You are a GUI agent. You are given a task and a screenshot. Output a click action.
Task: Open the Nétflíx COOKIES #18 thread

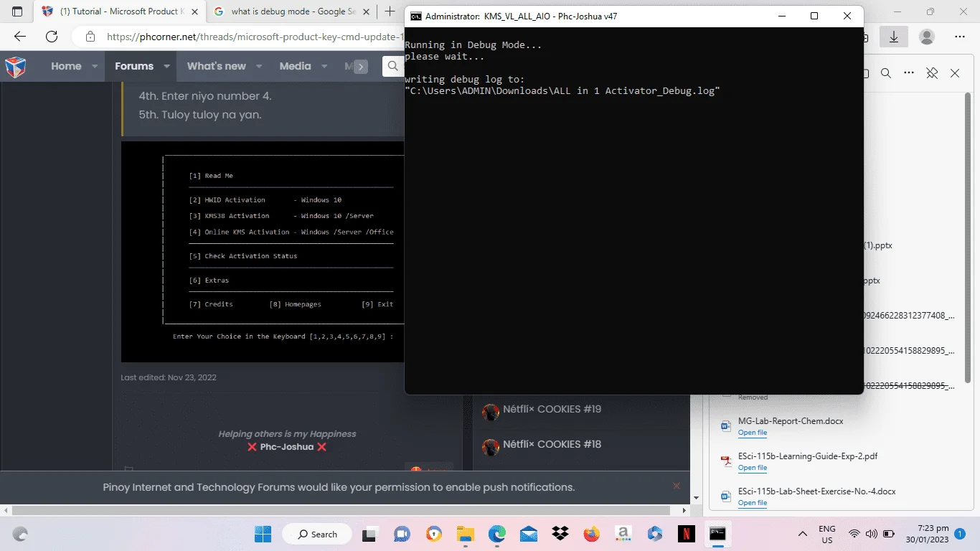pyautogui.click(x=552, y=444)
